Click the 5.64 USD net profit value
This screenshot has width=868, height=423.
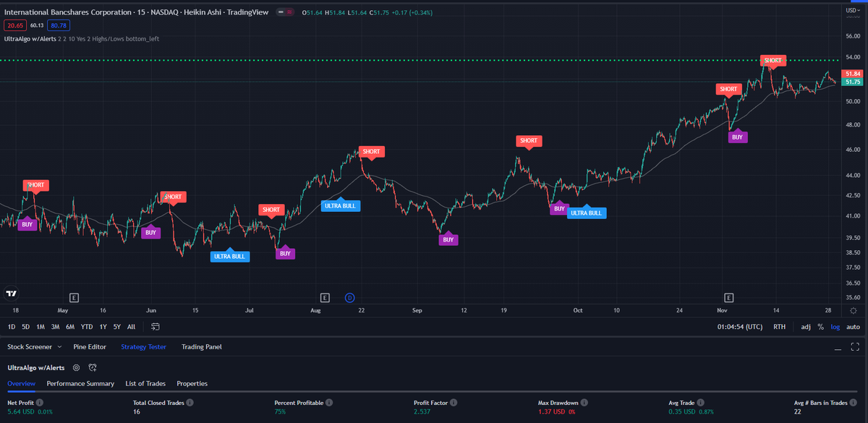[20, 411]
